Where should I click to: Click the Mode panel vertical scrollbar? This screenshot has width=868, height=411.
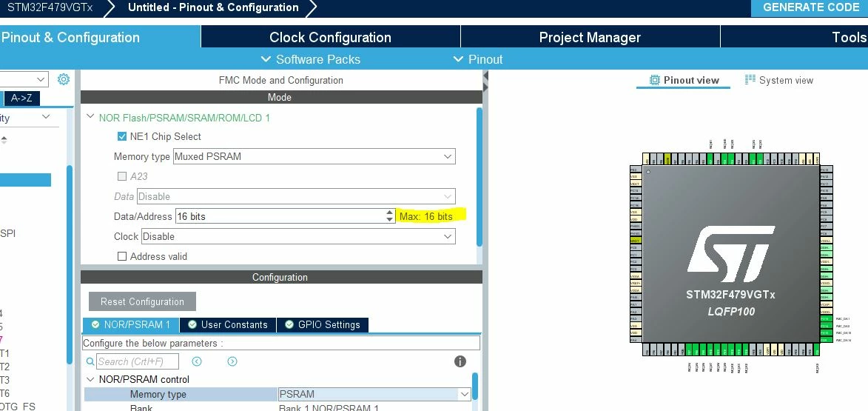[480, 176]
